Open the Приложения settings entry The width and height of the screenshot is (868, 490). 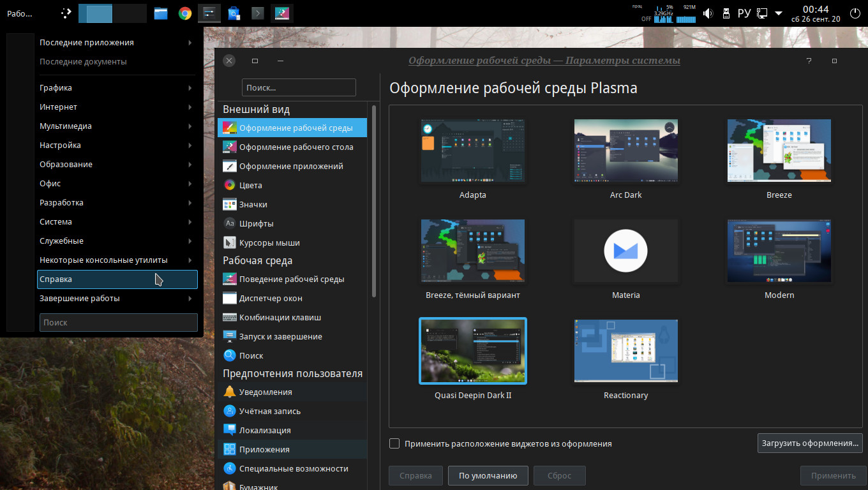(292, 449)
